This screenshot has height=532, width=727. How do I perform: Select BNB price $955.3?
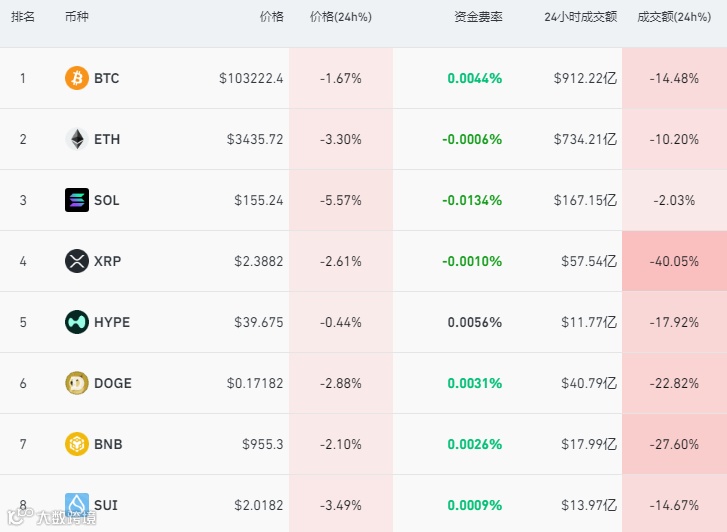(262, 444)
